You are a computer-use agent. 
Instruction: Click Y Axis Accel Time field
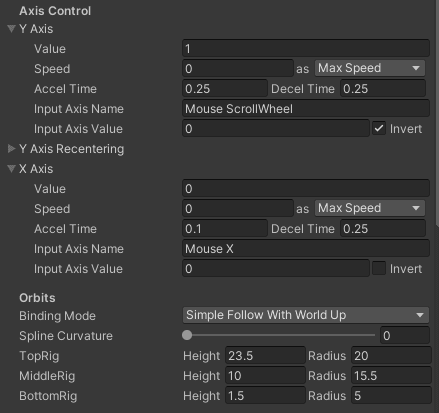225,89
